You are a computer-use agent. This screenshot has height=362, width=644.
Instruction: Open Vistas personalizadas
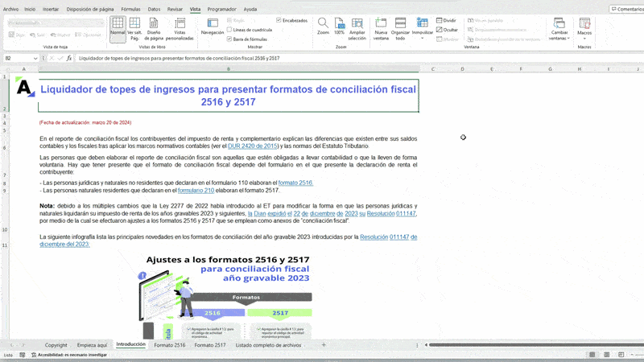(x=179, y=29)
